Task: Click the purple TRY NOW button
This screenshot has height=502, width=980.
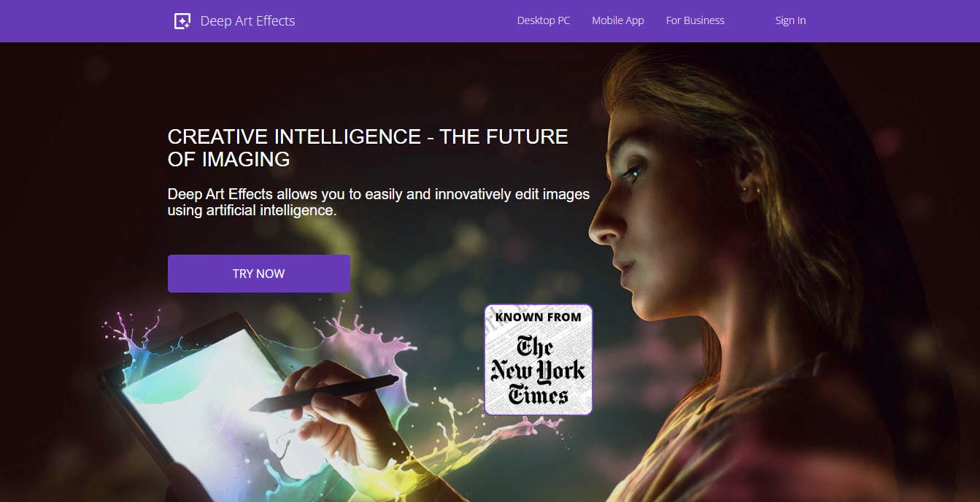Action: point(259,274)
